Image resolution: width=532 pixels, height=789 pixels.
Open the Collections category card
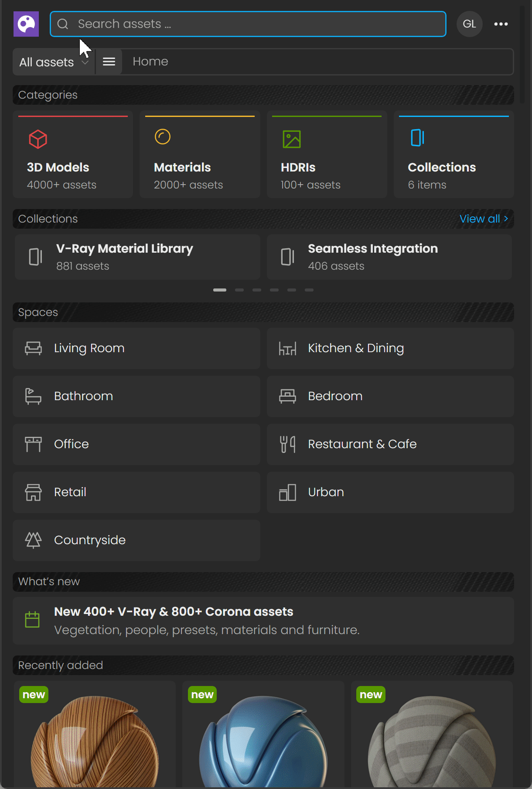pyautogui.click(x=454, y=154)
